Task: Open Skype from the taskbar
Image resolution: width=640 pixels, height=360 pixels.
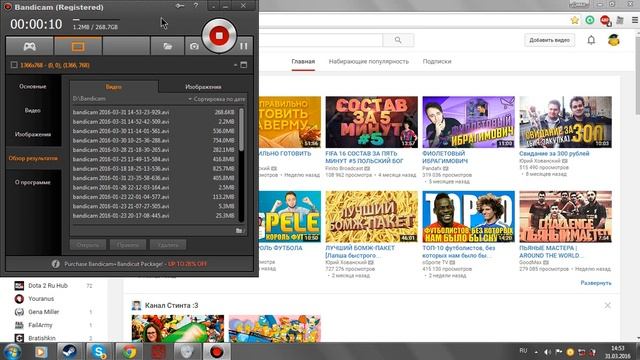Action: tap(99, 351)
